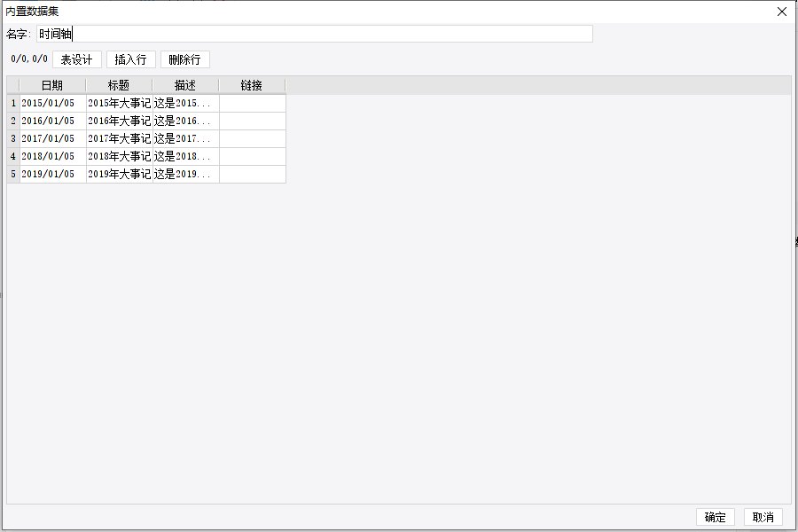Click the empty 链接 cell in row 3
This screenshot has width=798, height=532.
point(253,139)
